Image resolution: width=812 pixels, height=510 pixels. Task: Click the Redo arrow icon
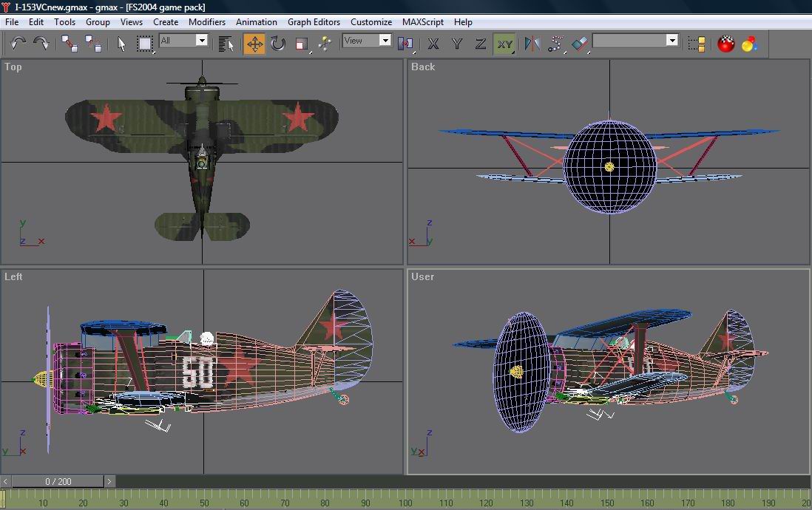click(x=41, y=44)
